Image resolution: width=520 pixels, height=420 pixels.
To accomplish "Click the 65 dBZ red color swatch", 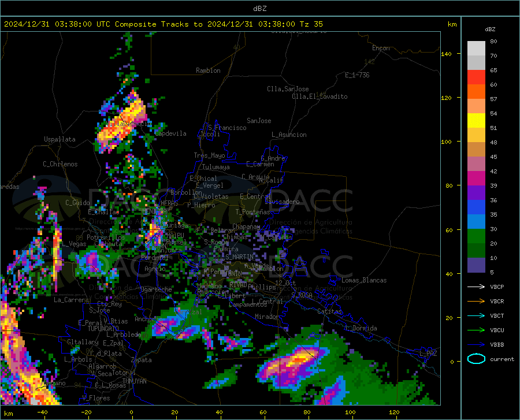I will tap(476, 77).
